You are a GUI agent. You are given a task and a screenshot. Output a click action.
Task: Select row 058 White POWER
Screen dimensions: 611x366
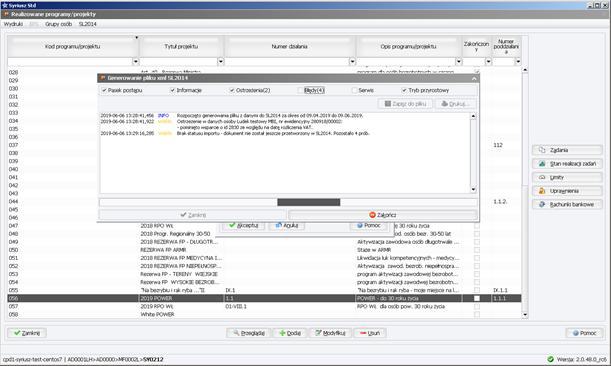point(264,315)
